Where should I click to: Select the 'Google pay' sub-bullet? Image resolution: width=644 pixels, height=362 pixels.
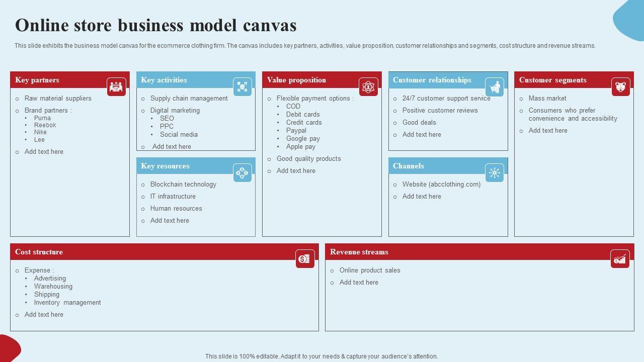point(303,139)
